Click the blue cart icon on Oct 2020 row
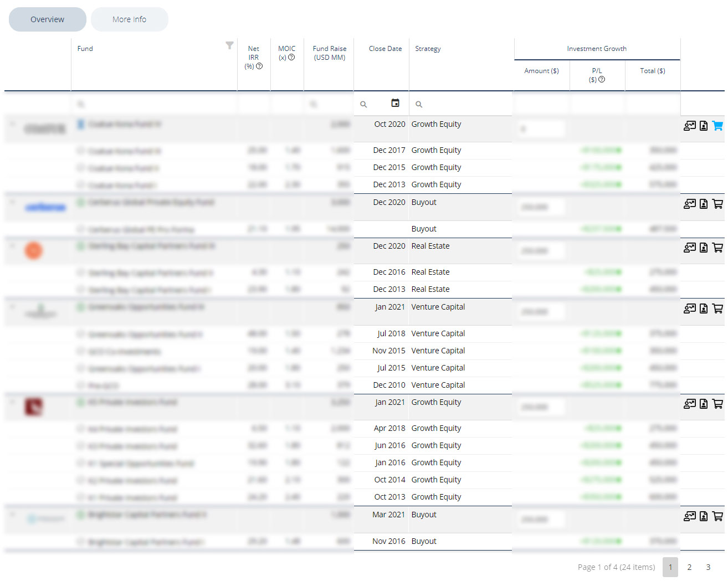The width and height of the screenshot is (728, 581). coord(717,126)
